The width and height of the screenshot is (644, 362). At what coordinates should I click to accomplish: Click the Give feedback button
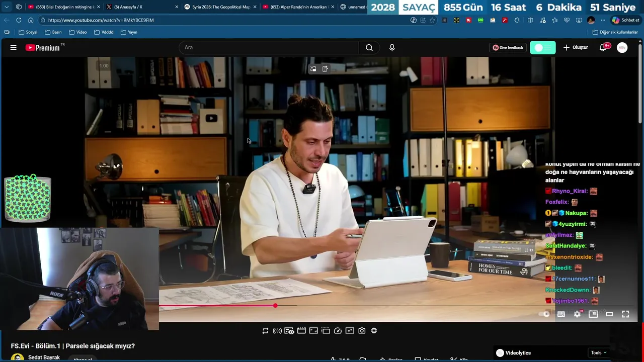508,48
